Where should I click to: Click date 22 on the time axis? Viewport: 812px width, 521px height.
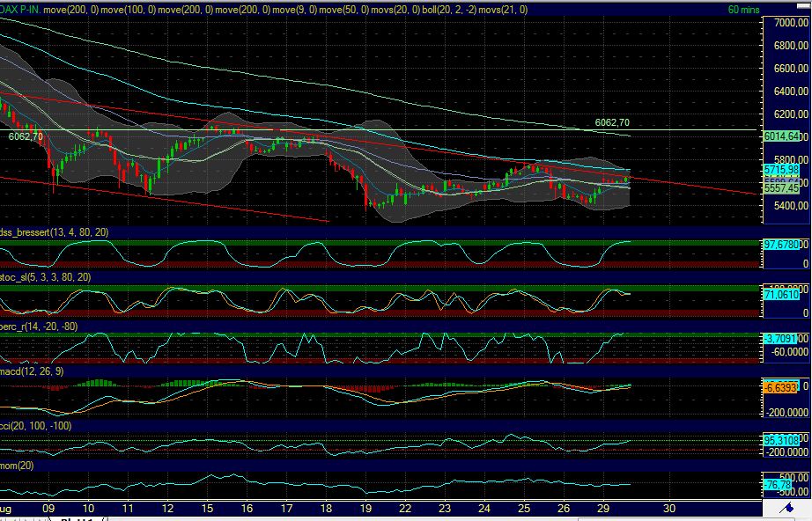click(404, 509)
